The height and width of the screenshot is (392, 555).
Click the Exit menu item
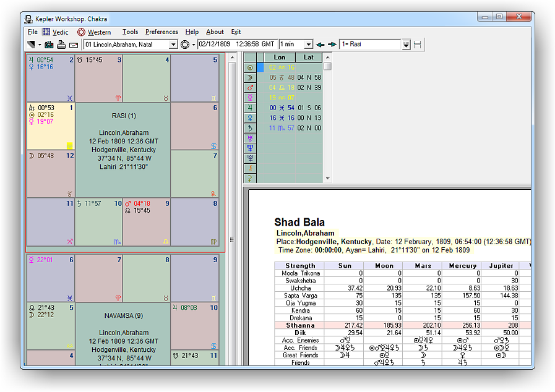236,32
